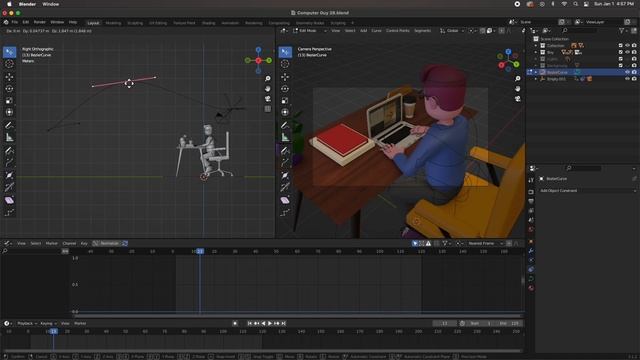Select the Radius tool in the left viewport
The width and height of the screenshot is (640, 360).
tap(9, 176)
